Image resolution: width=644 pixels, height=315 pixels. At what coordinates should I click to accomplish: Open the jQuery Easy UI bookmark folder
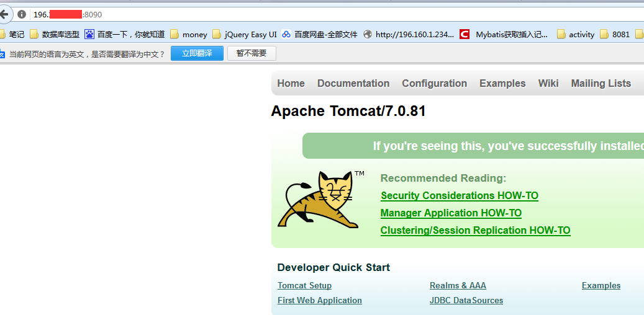[245, 35]
